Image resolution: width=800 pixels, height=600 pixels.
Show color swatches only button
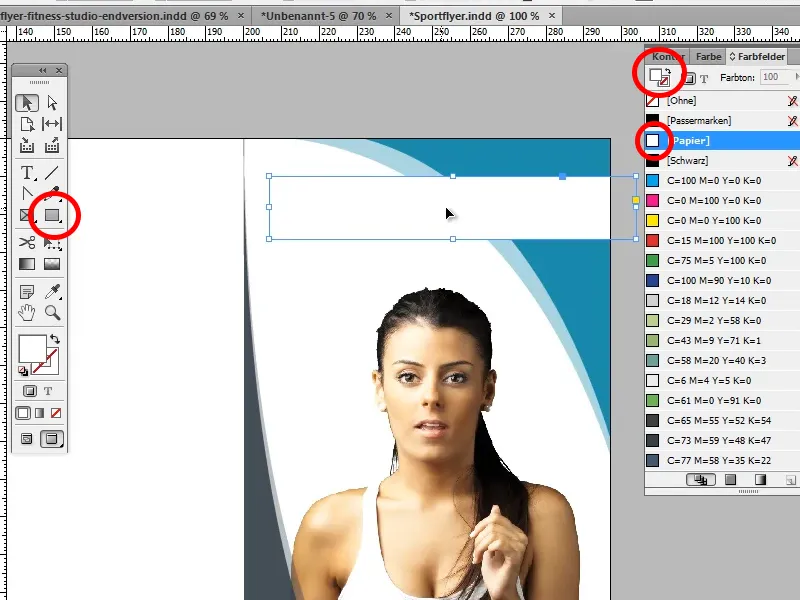pos(731,480)
